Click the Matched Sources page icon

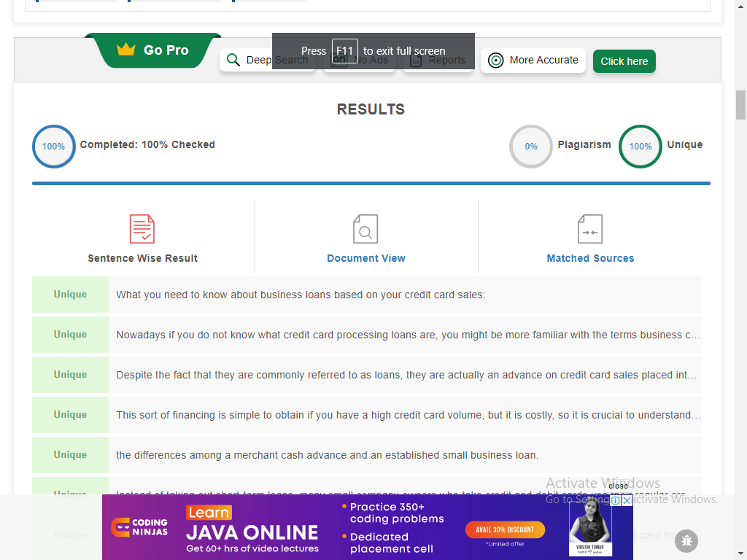[589, 229]
